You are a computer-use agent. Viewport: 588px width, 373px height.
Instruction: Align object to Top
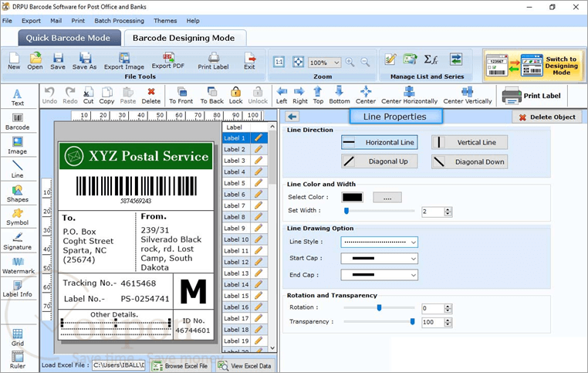pyautogui.click(x=318, y=95)
